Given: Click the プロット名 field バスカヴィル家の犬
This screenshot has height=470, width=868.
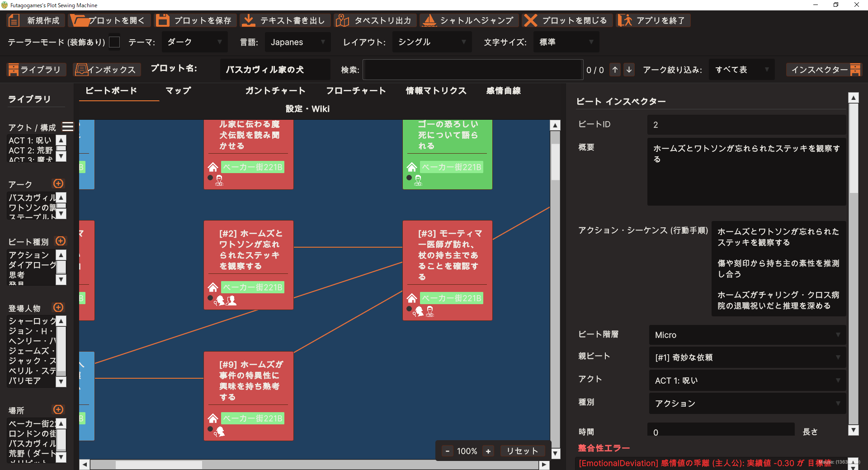Looking at the screenshot, I should (x=275, y=70).
